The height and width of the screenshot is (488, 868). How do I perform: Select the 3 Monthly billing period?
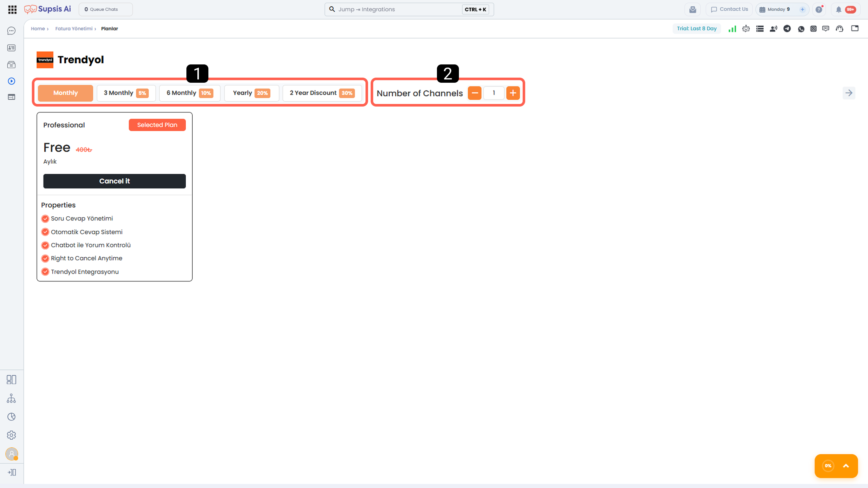pyautogui.click(x=126, y=93)
